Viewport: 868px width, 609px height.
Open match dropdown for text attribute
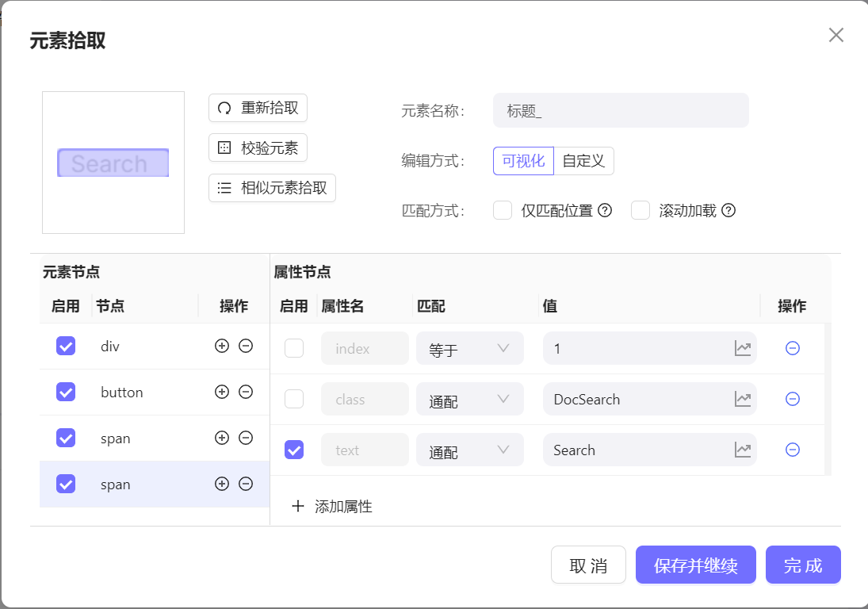469,450
